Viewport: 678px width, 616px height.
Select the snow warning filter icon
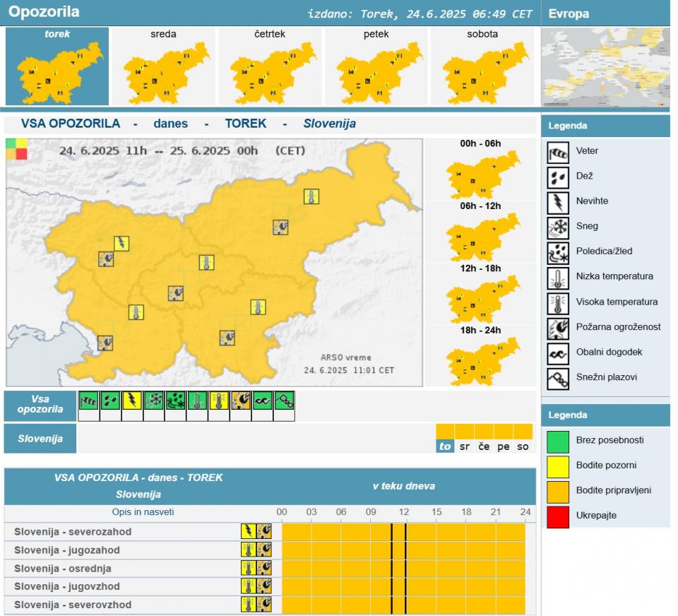coord(154,401)
